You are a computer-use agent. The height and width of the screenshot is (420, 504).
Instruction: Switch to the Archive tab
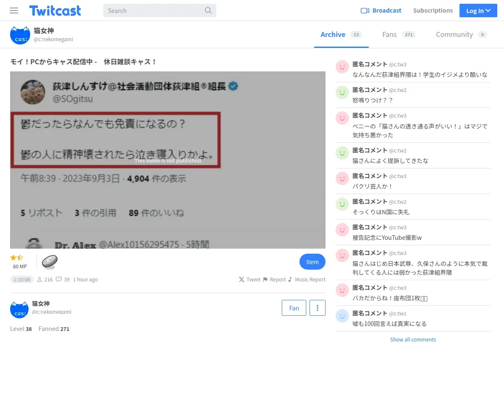(341, 34)
